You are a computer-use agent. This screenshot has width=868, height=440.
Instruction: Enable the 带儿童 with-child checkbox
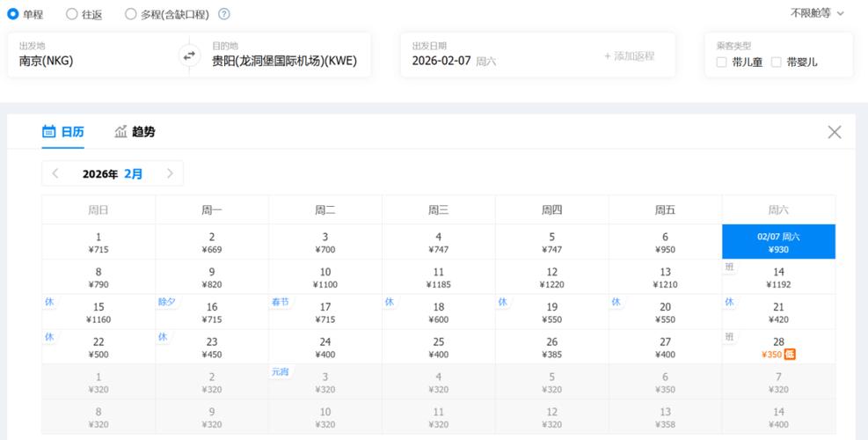pos(722,62)
